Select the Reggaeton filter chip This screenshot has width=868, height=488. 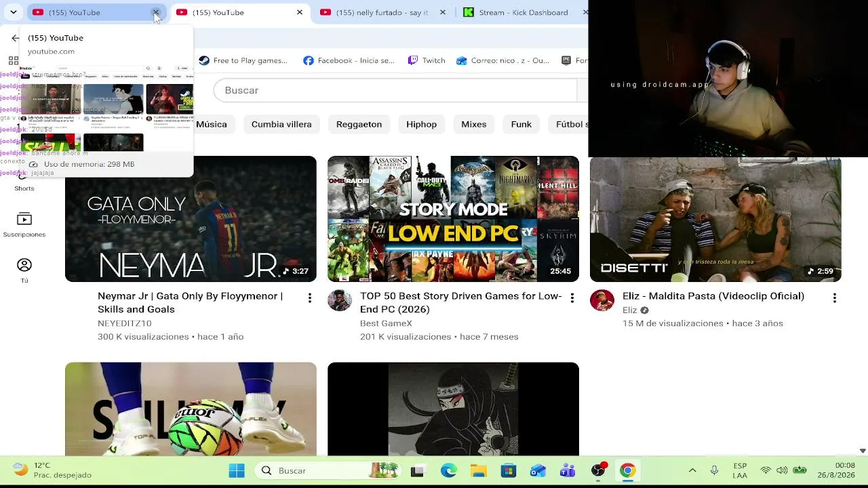point(359,124)
